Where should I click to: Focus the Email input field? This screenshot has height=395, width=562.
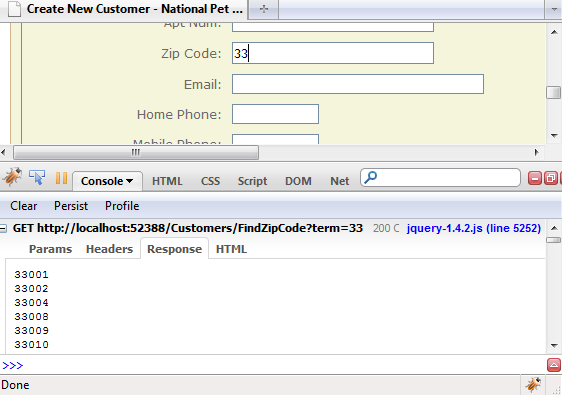358,84
